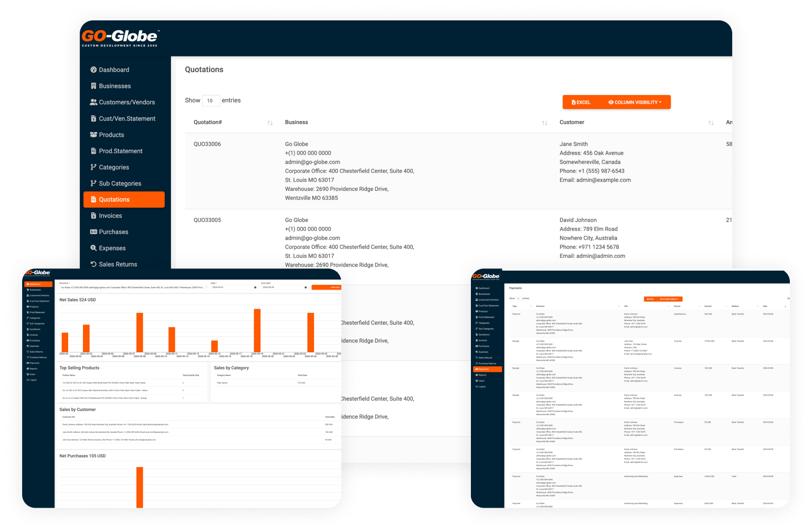812x532 pixels.
Task: Click the Invoices document icon
Action: 93,216
